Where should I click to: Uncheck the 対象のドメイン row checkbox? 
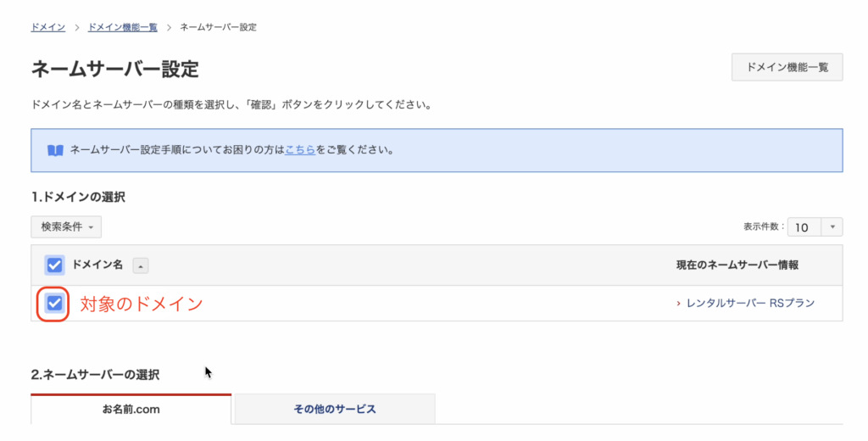click(55, 303)
